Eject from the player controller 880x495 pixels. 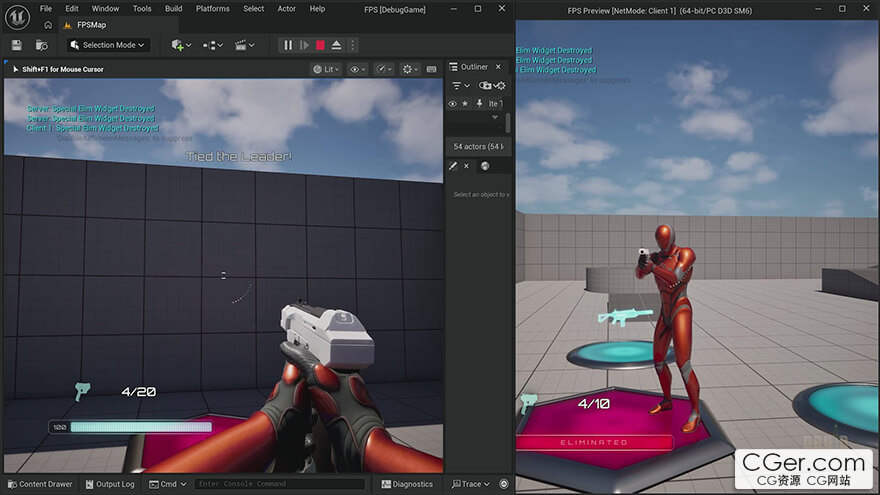(336, 45)
